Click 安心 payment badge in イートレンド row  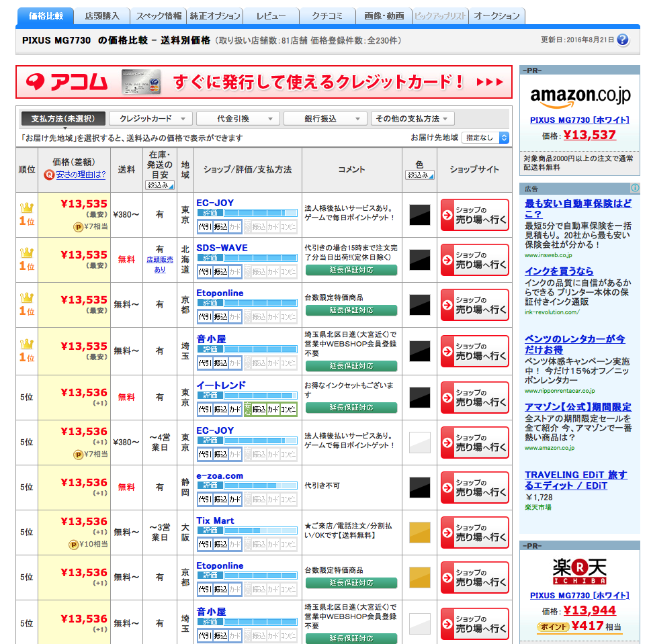pos(247,409)
